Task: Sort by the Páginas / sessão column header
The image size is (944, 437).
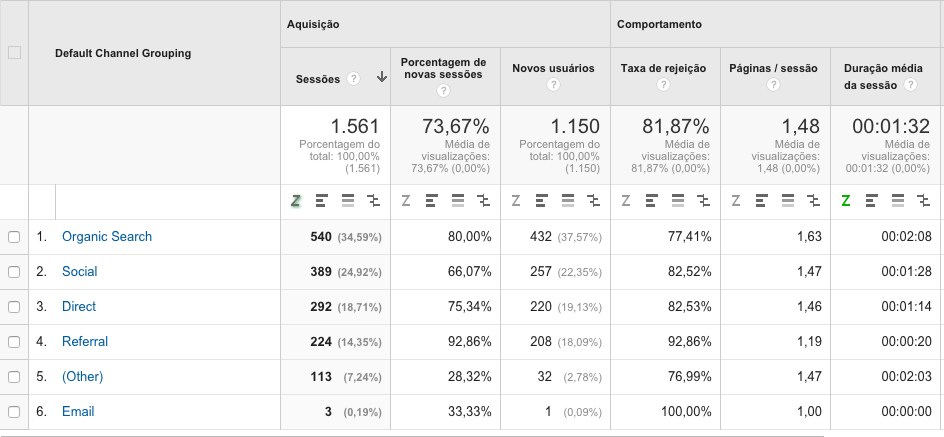Action: tap(773, 69)
